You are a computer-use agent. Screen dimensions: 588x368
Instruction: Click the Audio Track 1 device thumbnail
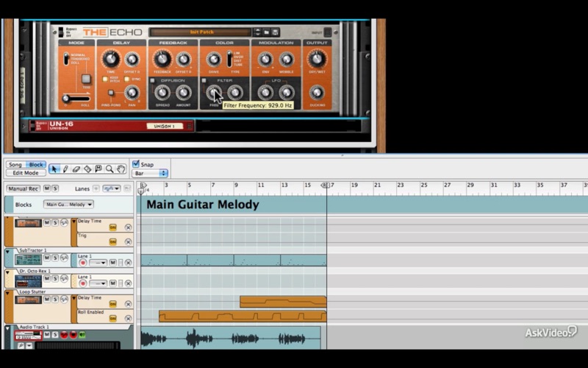click(x=28, y=336)
